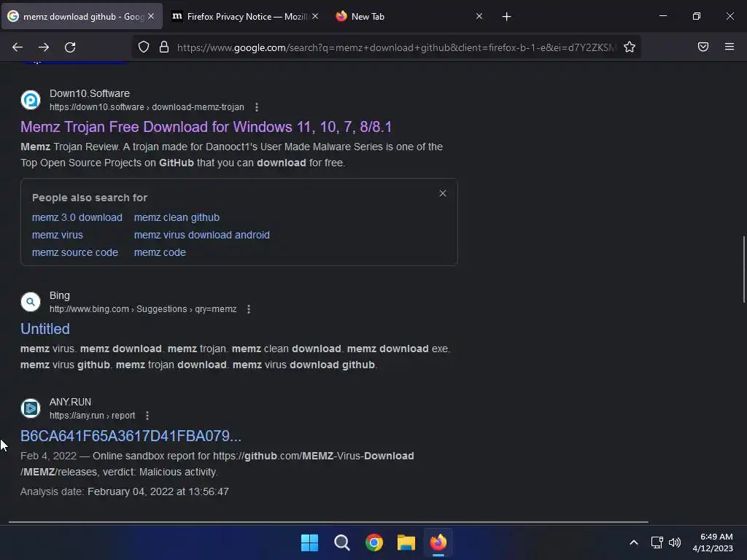
Task: Close the Firefox Privacy Notice tab
Action: pos(315,16)
